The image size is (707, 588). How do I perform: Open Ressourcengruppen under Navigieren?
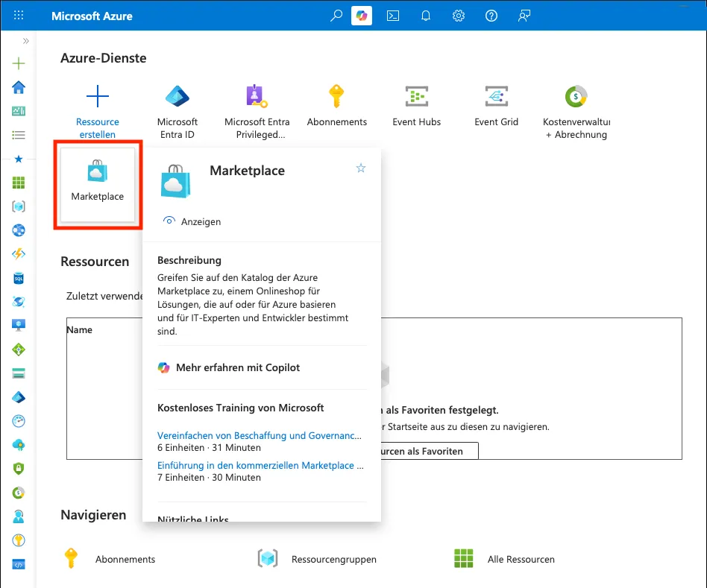tap(317, 559)
